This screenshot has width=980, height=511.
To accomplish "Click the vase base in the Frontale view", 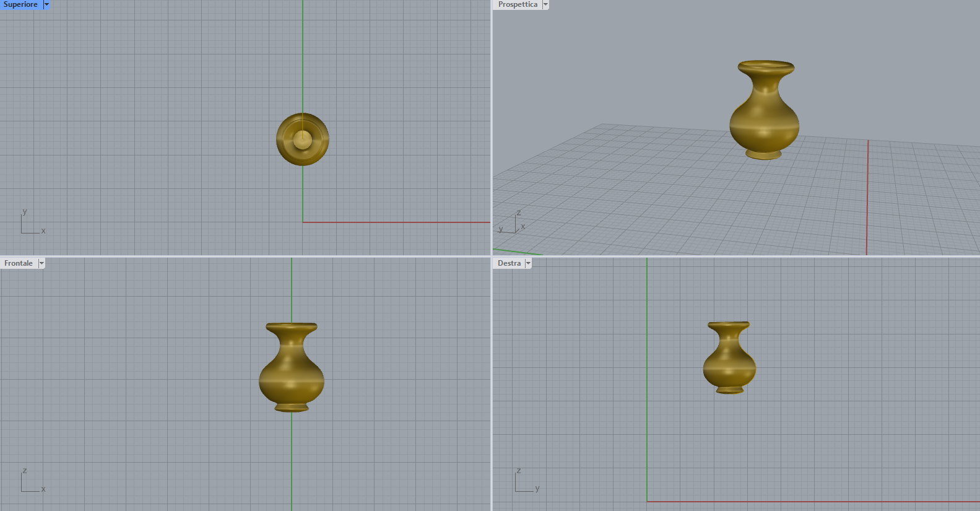I will click(291, 407).
